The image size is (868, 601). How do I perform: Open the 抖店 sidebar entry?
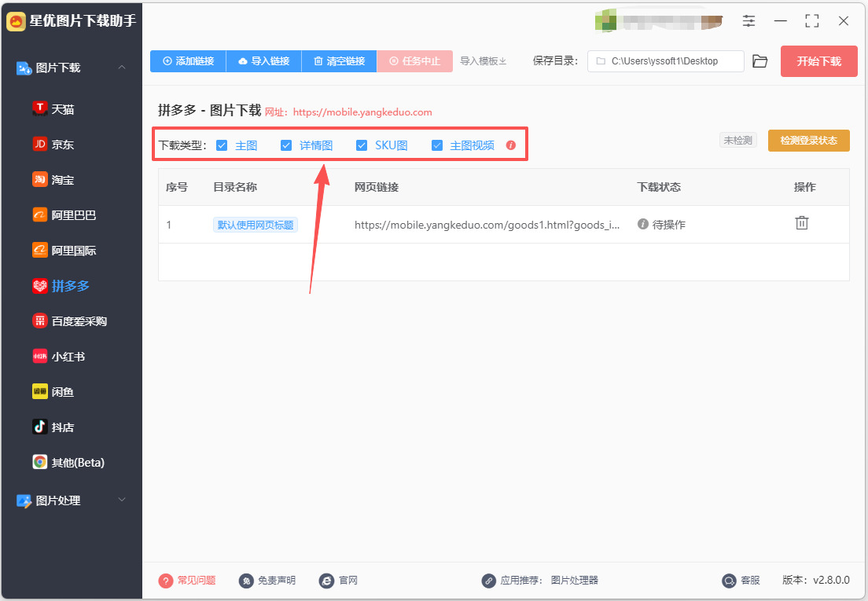pyautogui.click(x=53, y=427)
